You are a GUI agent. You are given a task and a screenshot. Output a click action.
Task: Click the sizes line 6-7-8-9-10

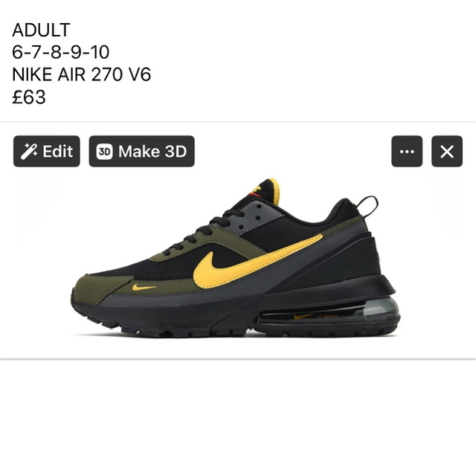61,52
